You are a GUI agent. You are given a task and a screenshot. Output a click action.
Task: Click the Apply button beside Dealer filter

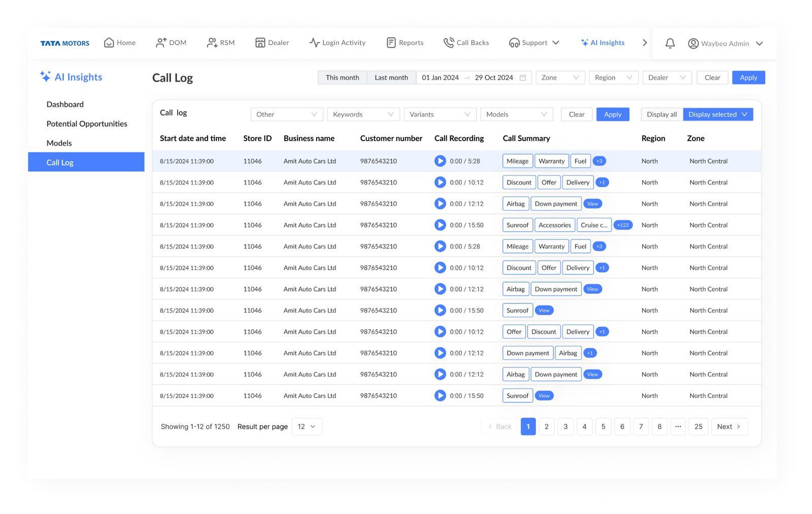(748, 78)
